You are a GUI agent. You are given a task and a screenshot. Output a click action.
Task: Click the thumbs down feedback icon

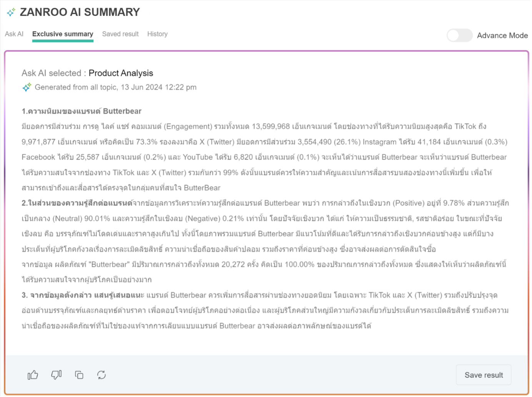click(x=56, y=375)
